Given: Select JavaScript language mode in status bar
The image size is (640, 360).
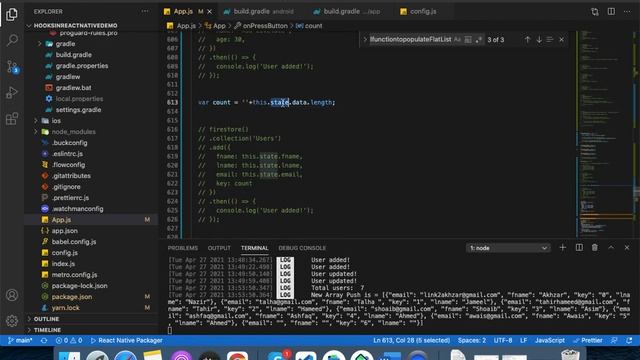Looking at the screenshot, I should click(550, 340).
